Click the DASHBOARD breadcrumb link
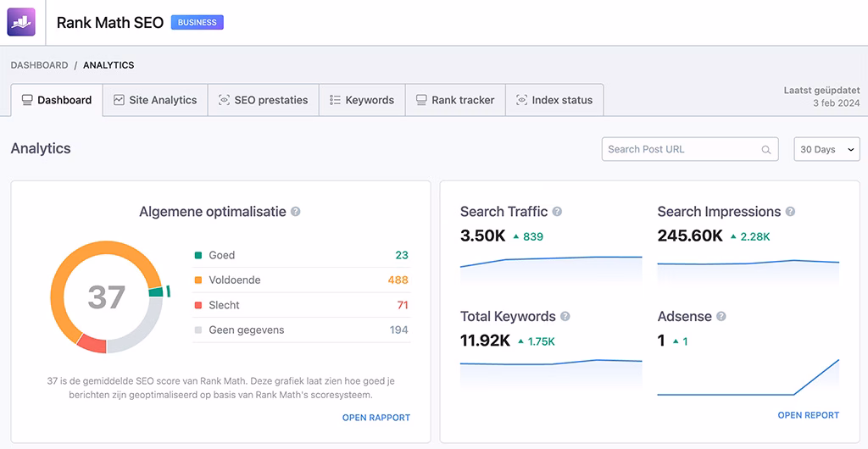The width and height of the screenshot is (868, 449). 39,65
